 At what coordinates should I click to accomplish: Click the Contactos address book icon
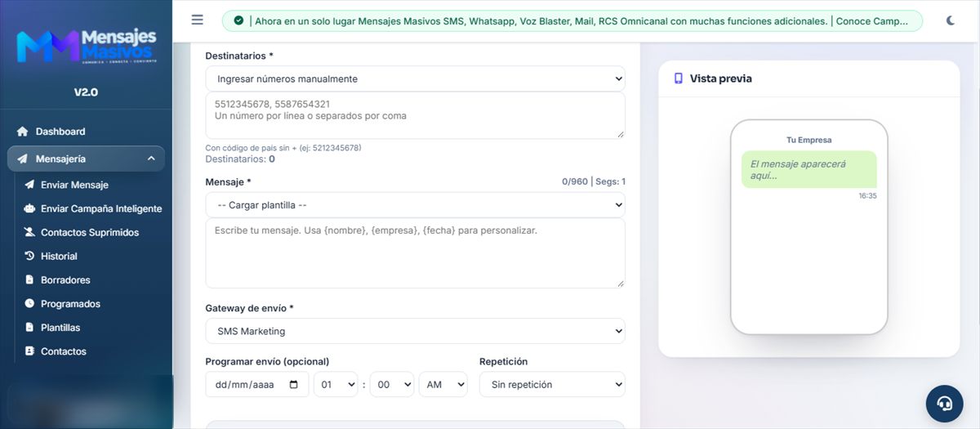[x=30, y=351]
